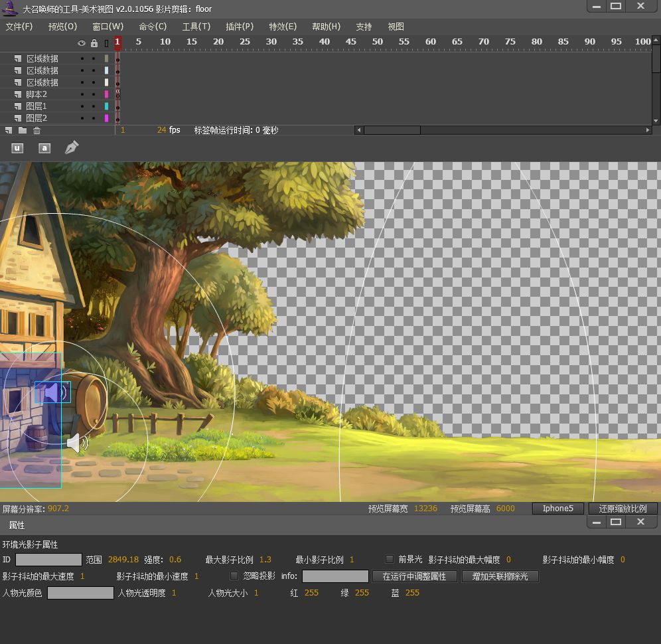Click the layer icon of 图层2

18,118
